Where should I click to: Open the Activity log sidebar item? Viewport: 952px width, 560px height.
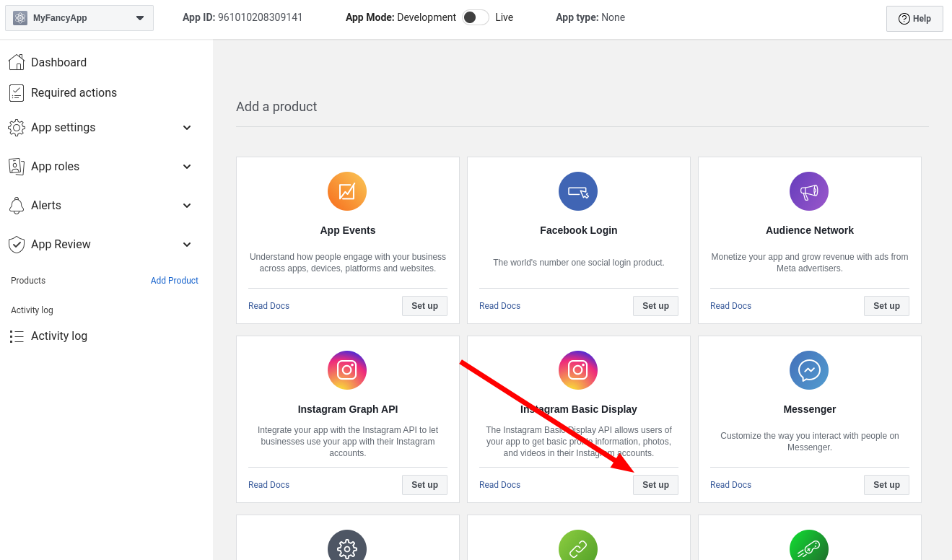pos(58,336)
